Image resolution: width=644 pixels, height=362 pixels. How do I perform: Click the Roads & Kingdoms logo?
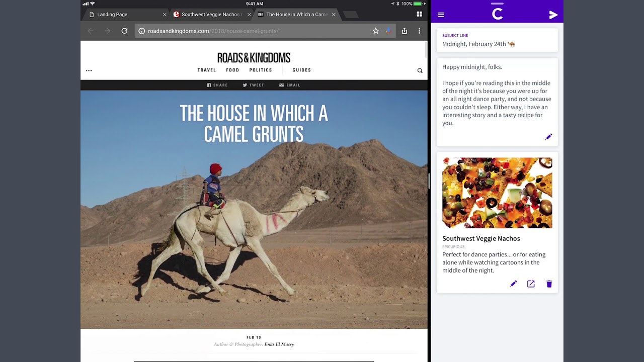pyautogui.click(x=254, y=57)
